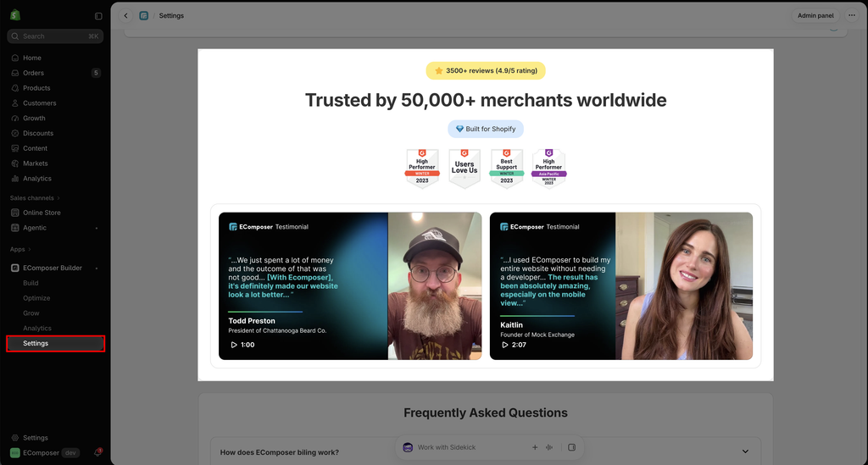Open the Optimize sub-item
868x465 pixels.
pyautogui.click(x=36, y=298)
